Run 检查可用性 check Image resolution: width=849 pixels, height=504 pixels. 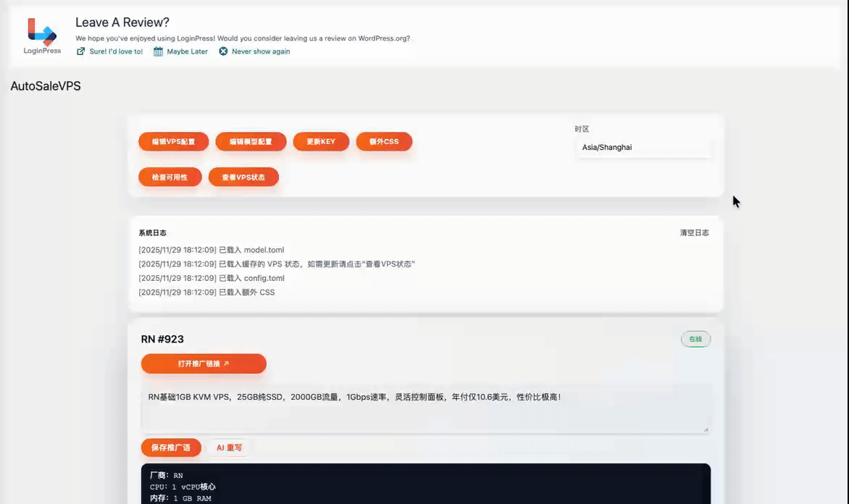[x=170, y=177]
